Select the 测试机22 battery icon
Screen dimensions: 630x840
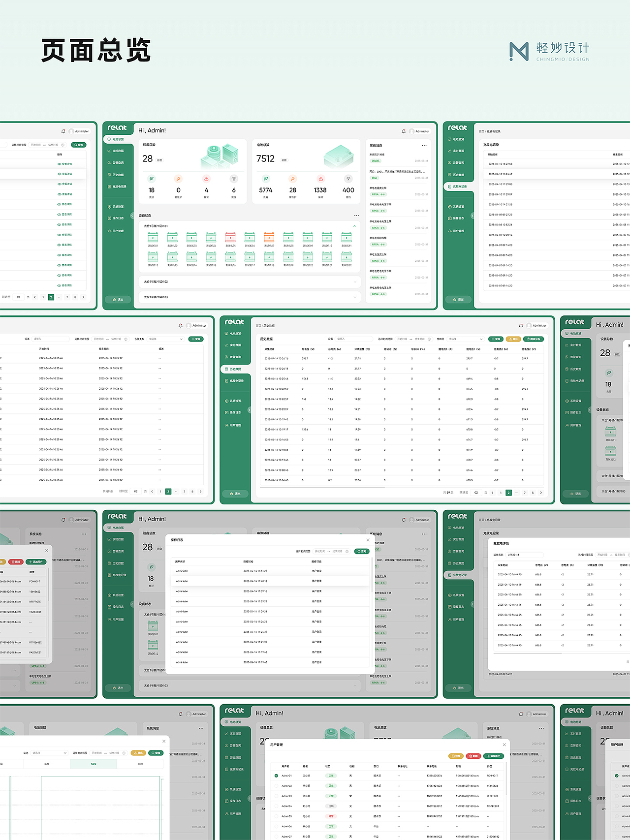(346, 256)
